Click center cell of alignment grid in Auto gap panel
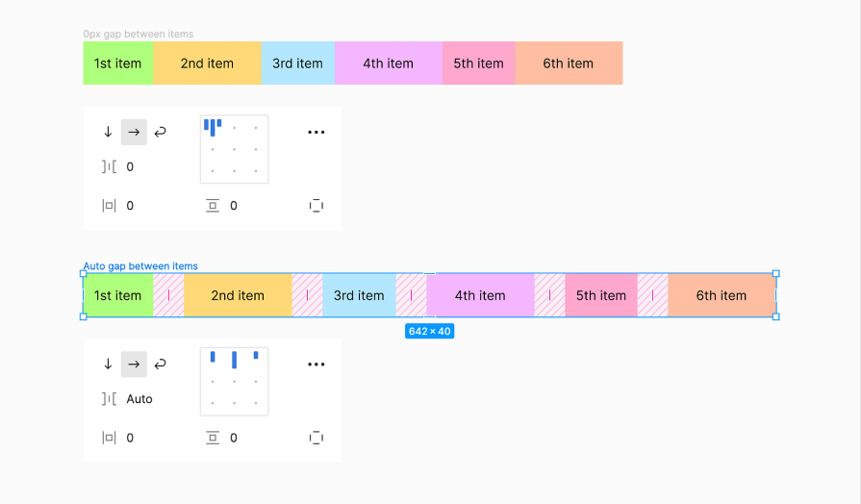The width and height of the screenshot is (861, 504). tap(234, 381)
